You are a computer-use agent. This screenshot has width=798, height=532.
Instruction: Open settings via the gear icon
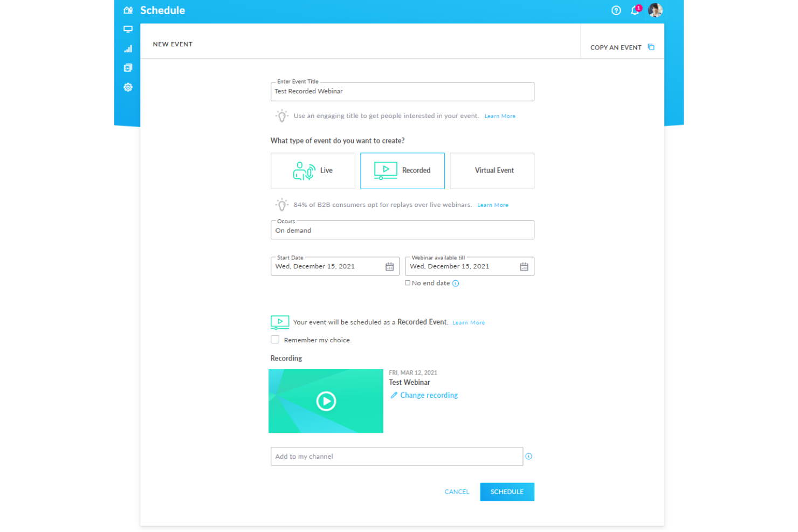tap(128, 87)
